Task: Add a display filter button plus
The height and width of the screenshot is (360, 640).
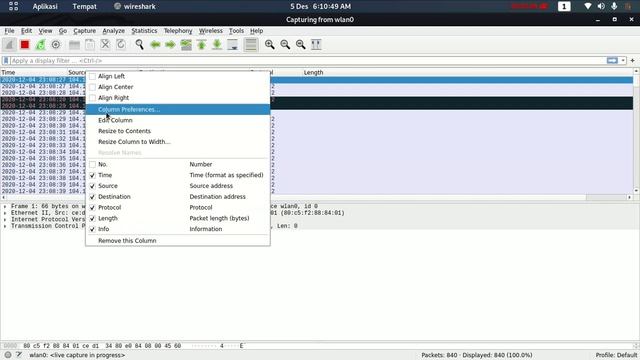Action: (x=632, y=60)
